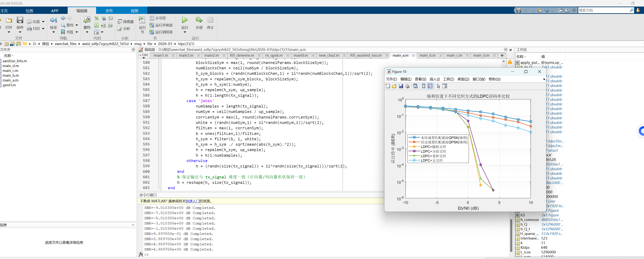Open the fixed-point fi icon dropdown arrow
Image resolution: width=644 pixels, height=259 pixels.
coord(102,32)
